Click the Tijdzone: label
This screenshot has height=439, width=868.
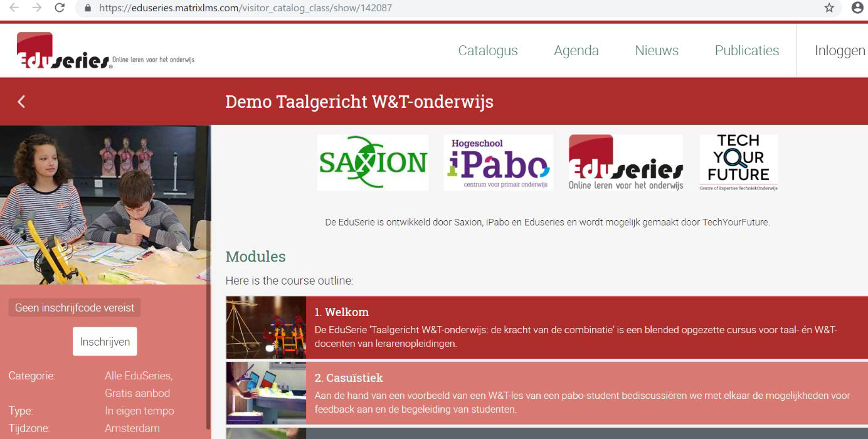pos(29,428)
